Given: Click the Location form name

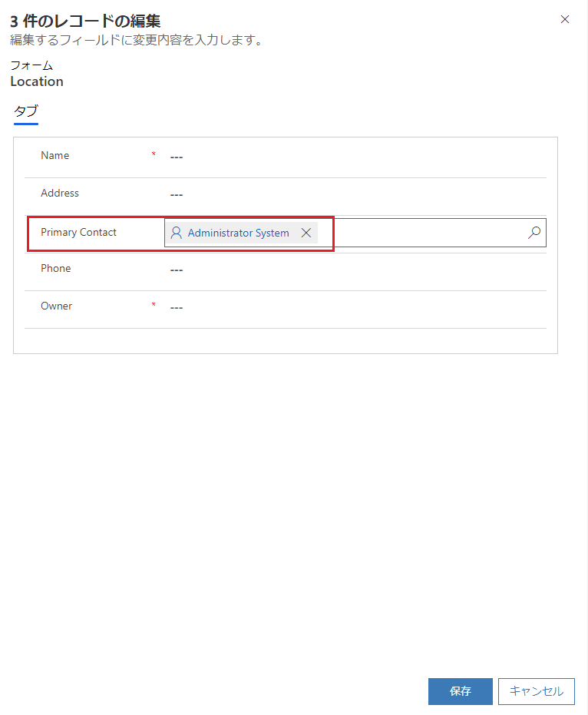Looking at the screenshot, I should click(37, 81).
